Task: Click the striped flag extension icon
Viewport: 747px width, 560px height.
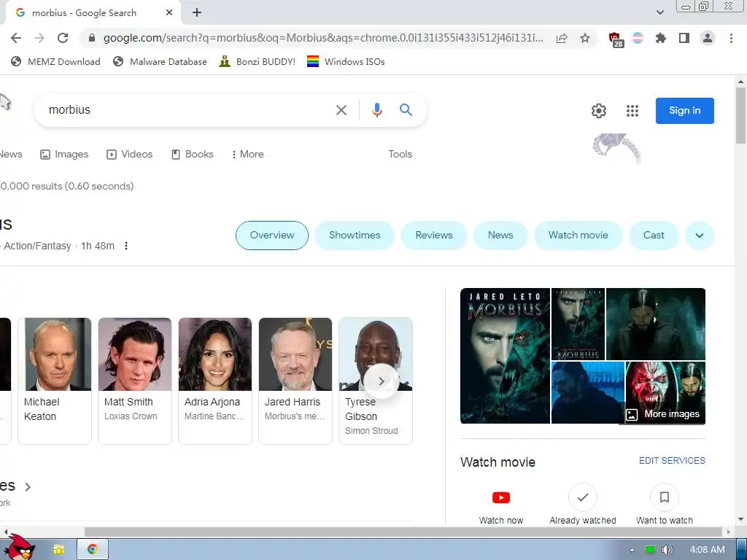Action: click(638, 38)
